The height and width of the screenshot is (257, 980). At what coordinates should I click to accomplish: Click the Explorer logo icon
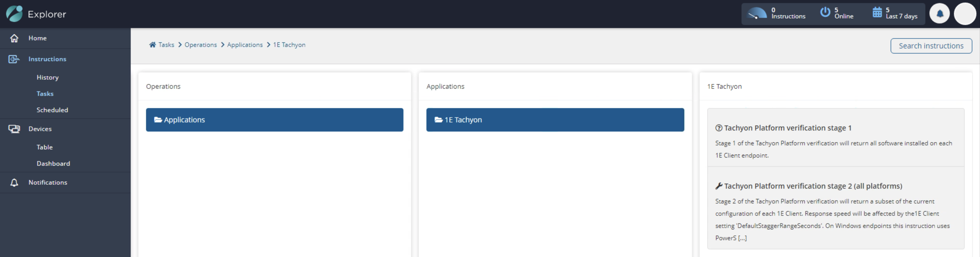coord(15,14)
